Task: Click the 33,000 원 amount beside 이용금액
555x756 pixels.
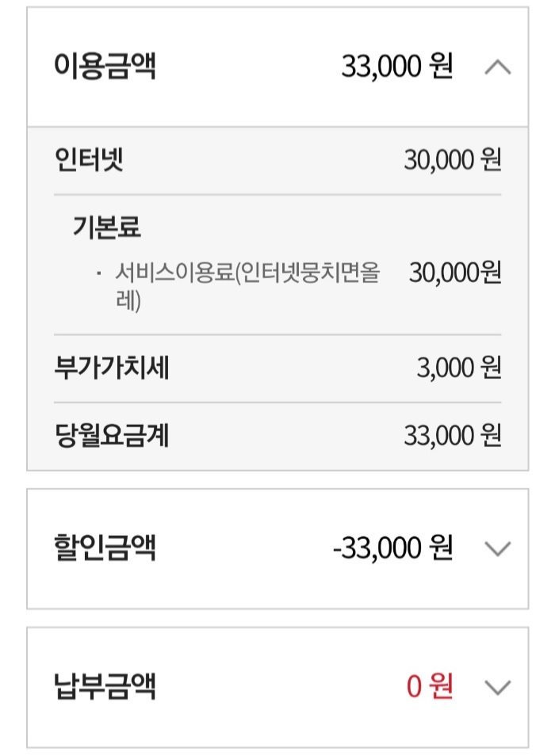Action: coord(397,68)
